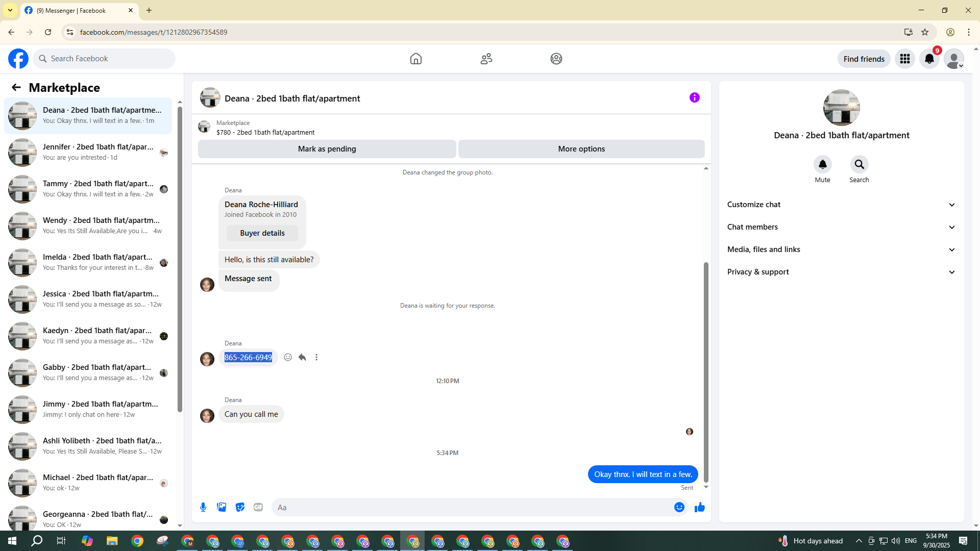Open the Facebook logo home link
Screen dimensions: 980x551
(18, 59)
